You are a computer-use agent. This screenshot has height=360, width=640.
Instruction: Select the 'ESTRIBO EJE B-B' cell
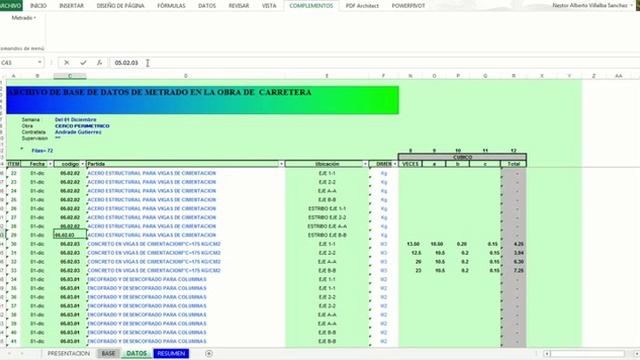pos(327,235)
